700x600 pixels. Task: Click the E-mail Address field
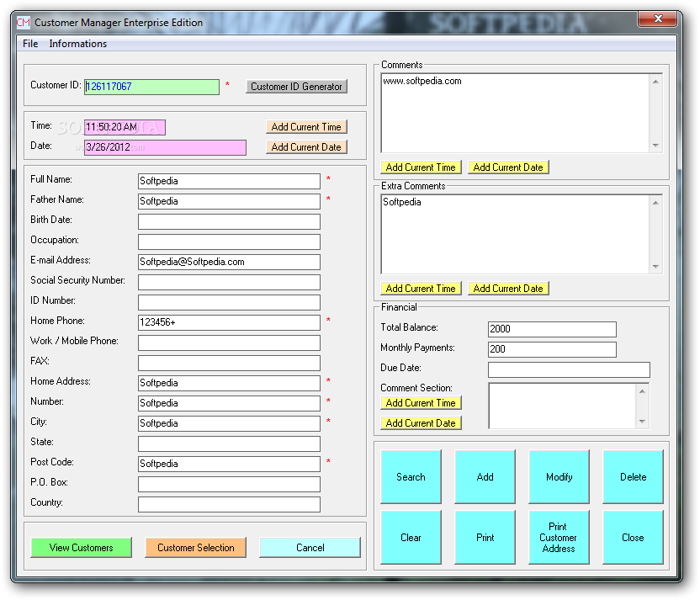coord(229,262)
